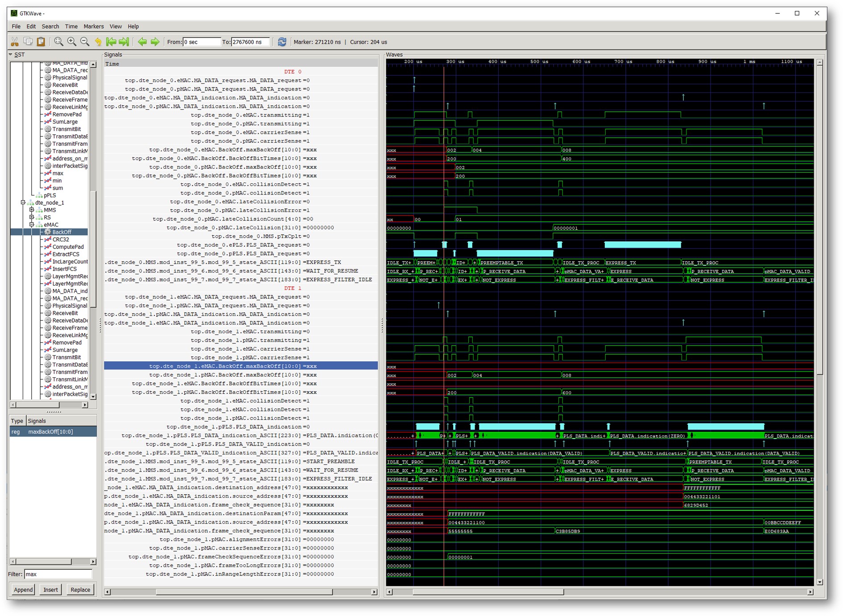This screenshot has width=843, height=616.
Task: Expand the RS node in the hierarchy tree
Action: 32,217
